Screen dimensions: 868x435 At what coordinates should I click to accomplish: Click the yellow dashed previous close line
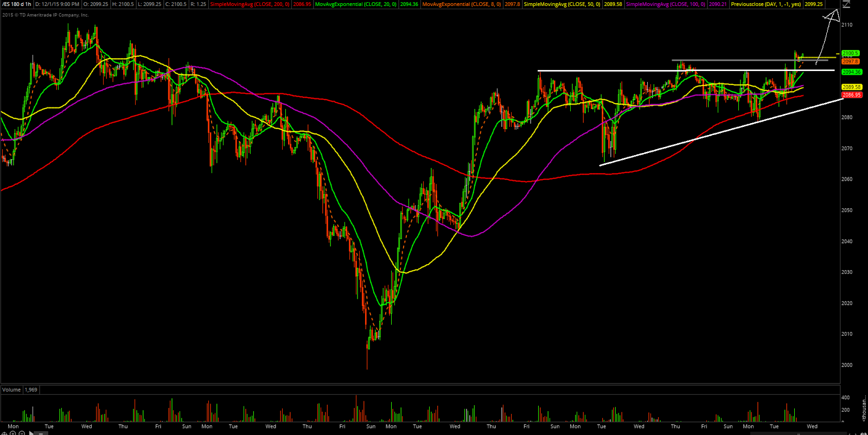[x=819, y=57]
